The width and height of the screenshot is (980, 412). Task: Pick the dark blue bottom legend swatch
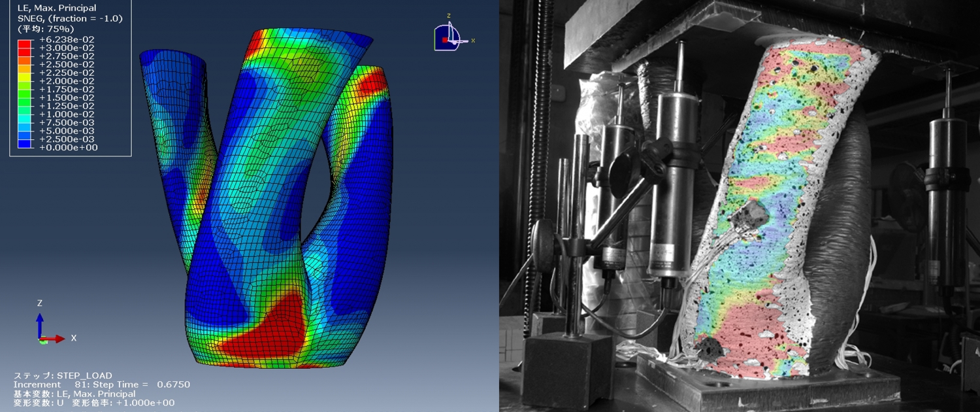coord(24,147)
